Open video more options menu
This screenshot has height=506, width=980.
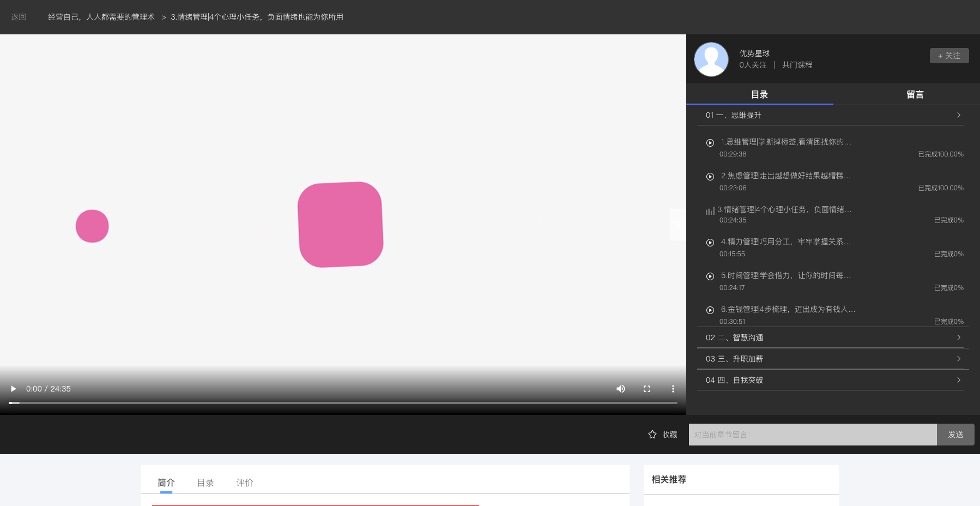pyautogui.click(x=673, y=389)
